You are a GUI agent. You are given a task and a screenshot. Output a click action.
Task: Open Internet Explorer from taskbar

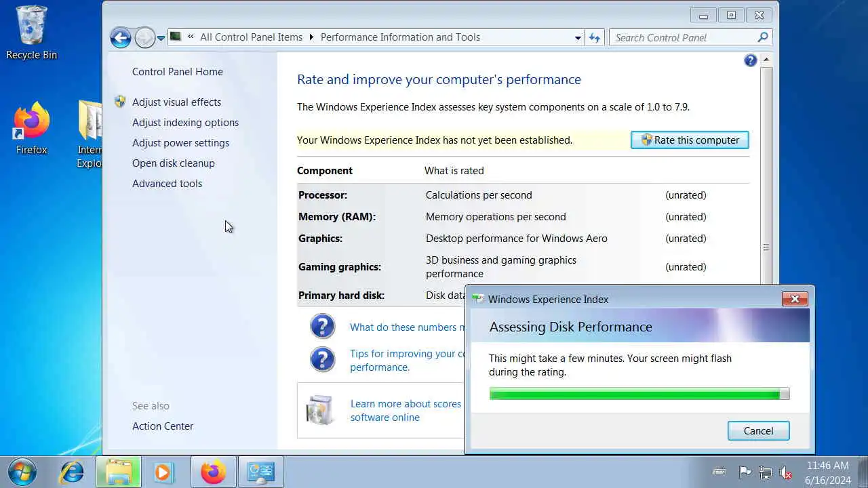[x=71, y=472]
